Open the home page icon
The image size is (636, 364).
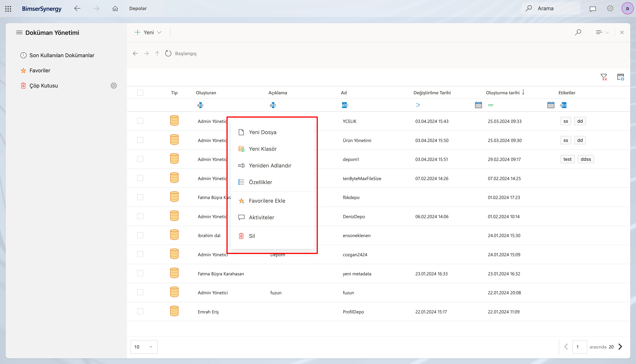115,9
